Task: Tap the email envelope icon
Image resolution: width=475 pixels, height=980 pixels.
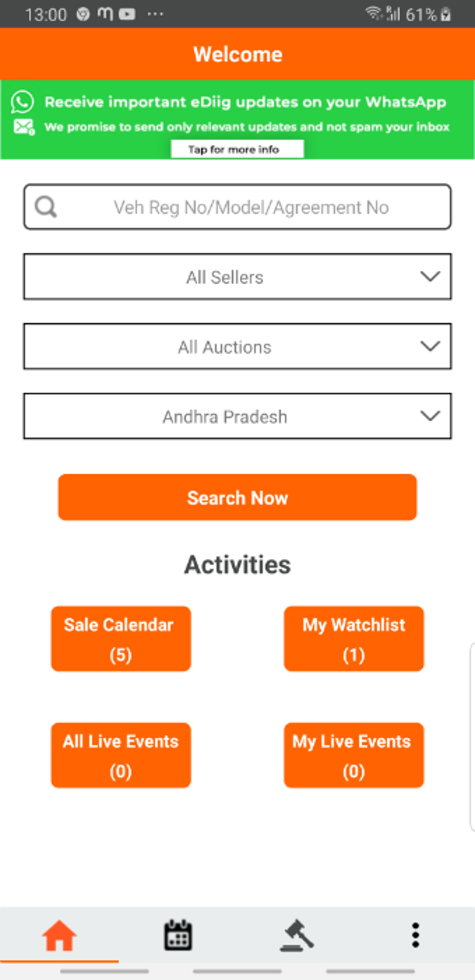Action: point(24,127)
